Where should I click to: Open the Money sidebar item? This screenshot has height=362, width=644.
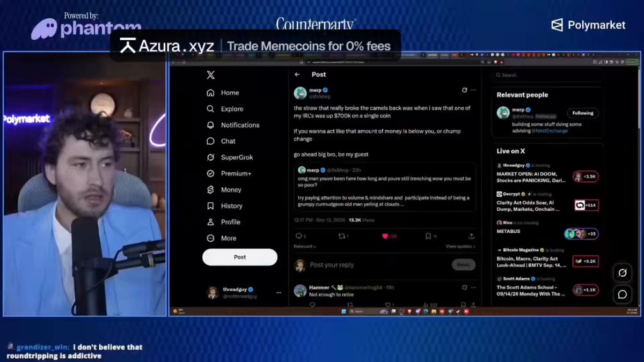[x=224, y=189]
